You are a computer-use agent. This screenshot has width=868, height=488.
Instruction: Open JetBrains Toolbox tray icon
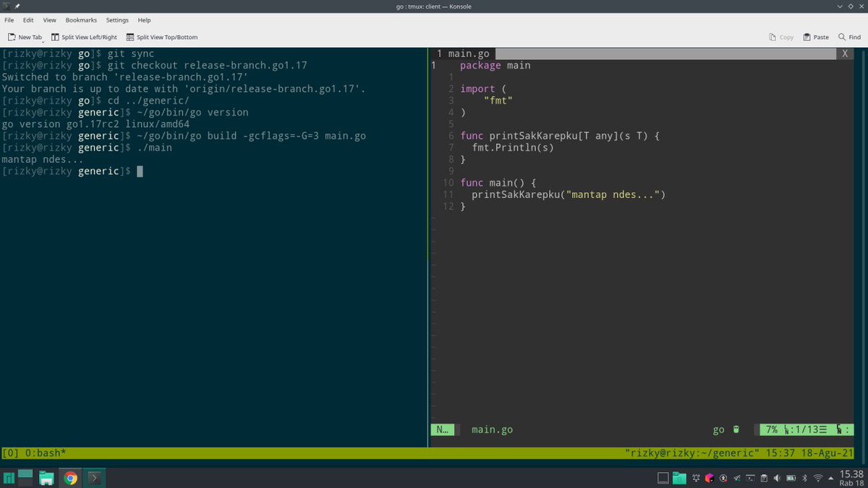click(x=710, y=478)
